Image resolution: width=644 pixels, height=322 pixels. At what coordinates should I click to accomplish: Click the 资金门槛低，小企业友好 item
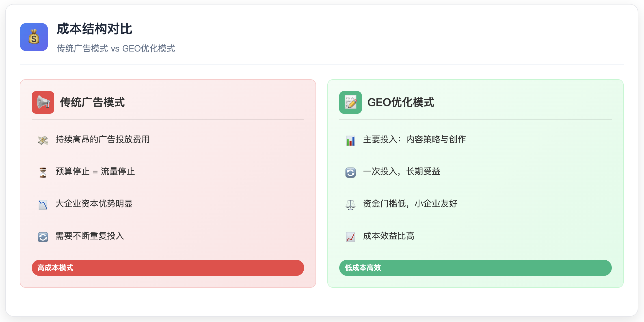[x=410, y=204]
